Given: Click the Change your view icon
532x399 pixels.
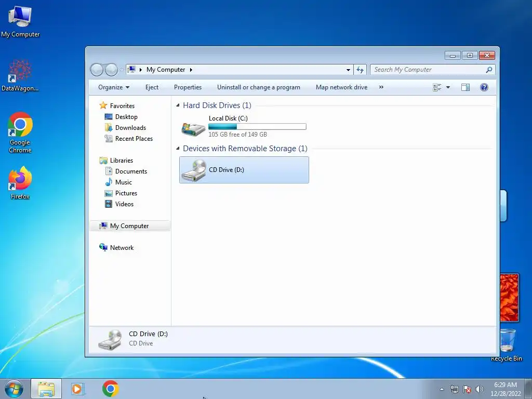Looking at the screenshot, I should [x=437, y=87].
